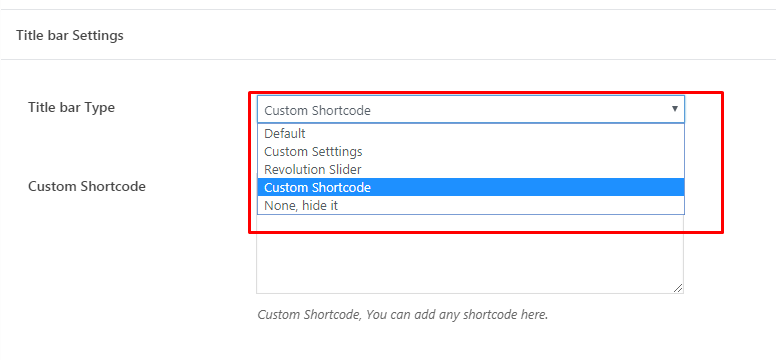Click the italic Custom Shortcode help text
Screen dimensions: 776x360
pyautogui.click(x=403, y=314)
